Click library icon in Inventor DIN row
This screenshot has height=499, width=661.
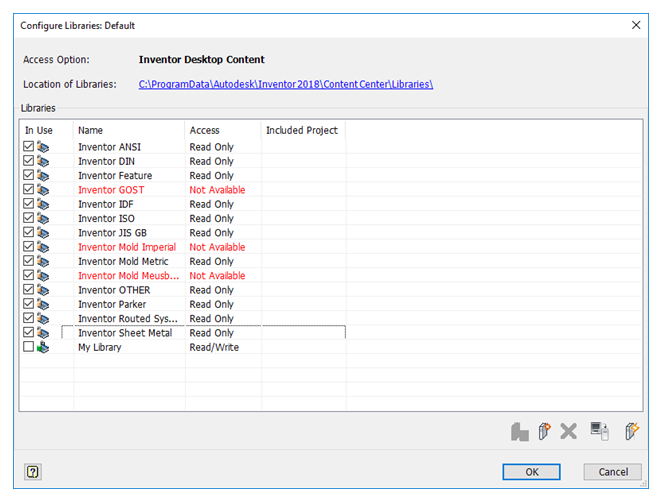tap(43, 161)
